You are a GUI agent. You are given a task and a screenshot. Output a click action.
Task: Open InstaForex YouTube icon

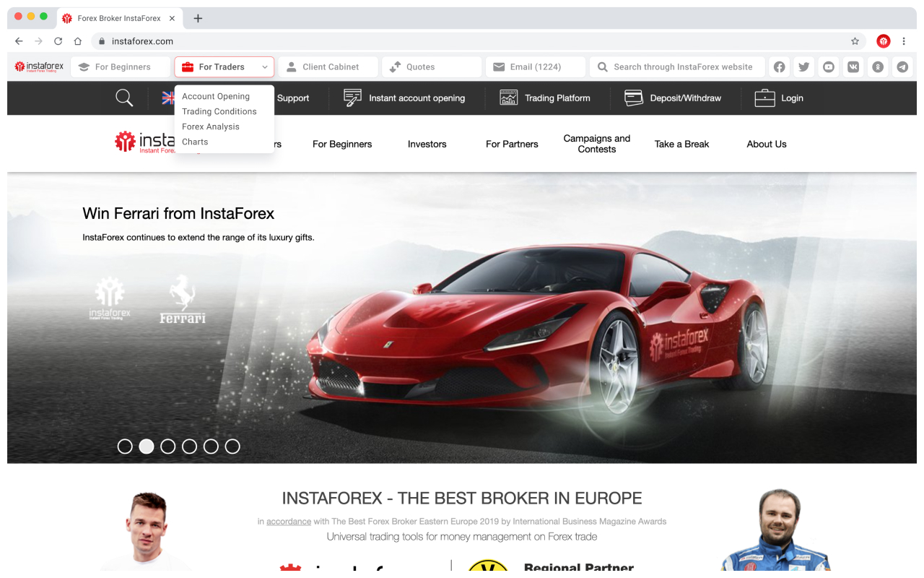[x=829, y=66]
